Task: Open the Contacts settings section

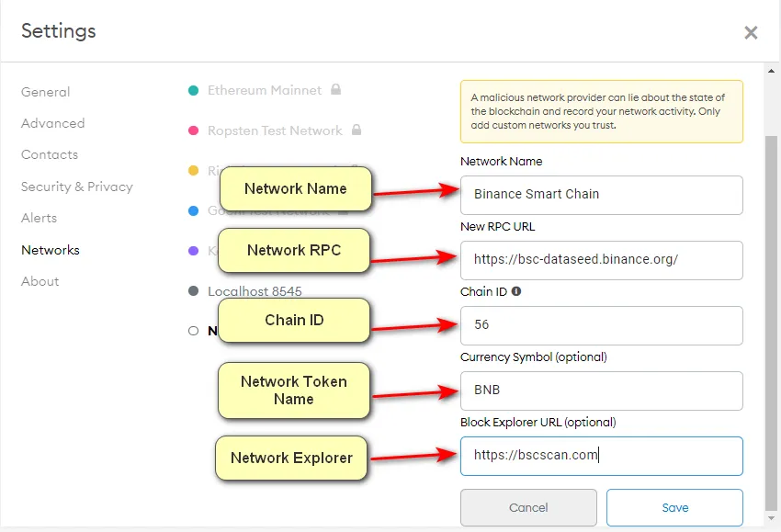Action: click(50, 154)
